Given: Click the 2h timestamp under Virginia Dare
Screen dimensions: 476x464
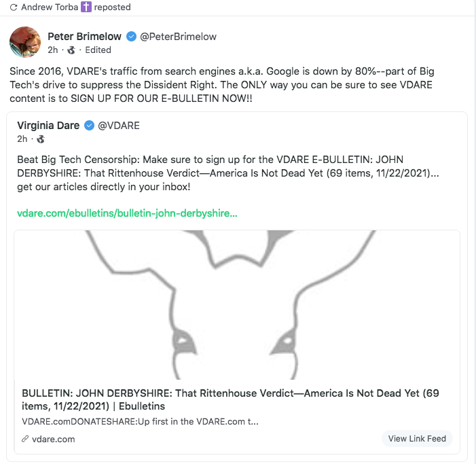Looking at the screenshot, I should [22, 139].
